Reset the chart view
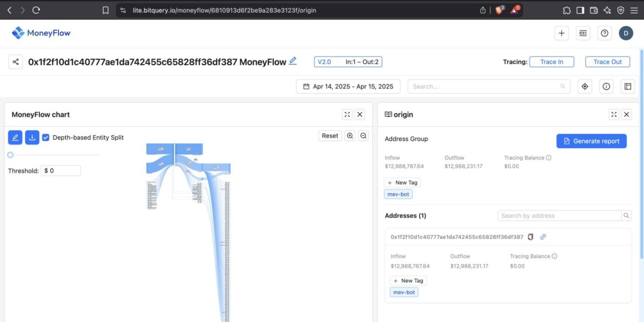Viewport: 644px width, 322px height. (330, 136)
